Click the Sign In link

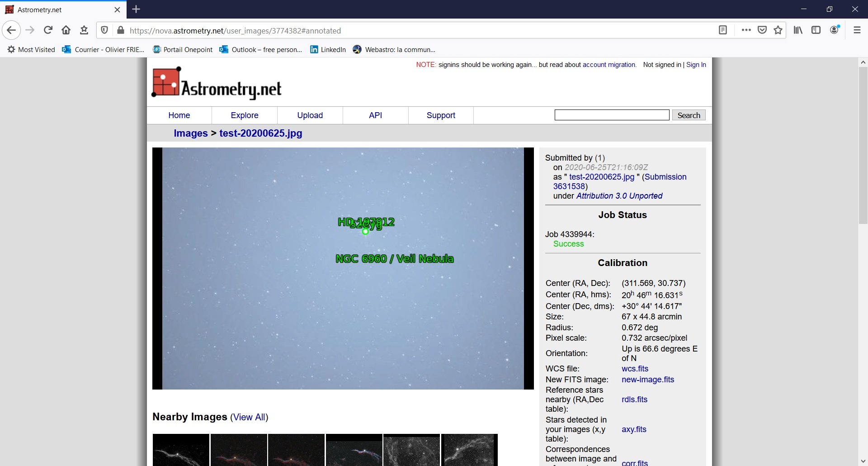pos(696,65)
